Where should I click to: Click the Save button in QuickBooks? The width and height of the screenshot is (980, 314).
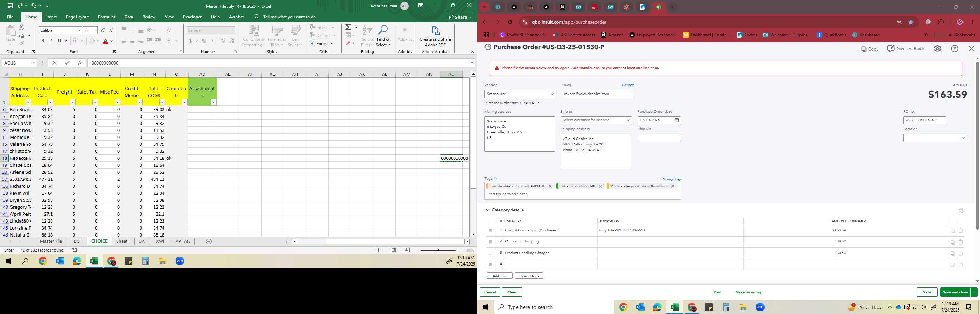(927, 292)
